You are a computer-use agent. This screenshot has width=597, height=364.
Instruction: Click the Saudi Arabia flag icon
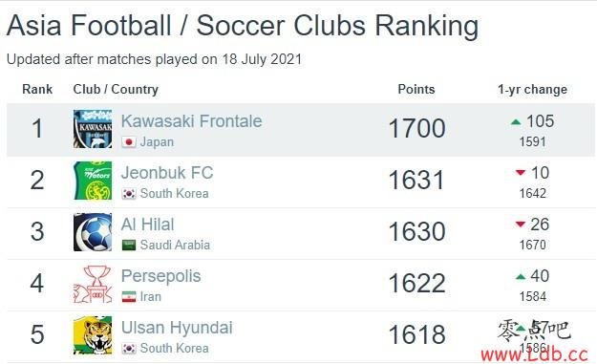click(x=129, y=246)
